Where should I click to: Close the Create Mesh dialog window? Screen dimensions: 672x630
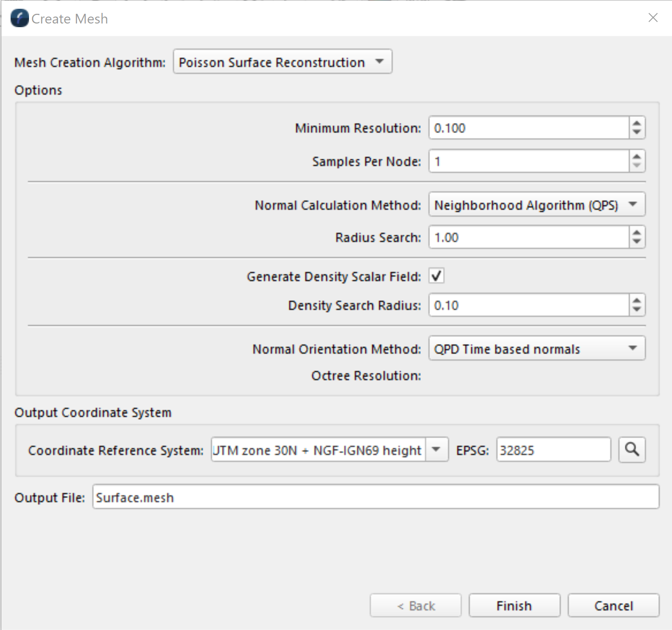coord(653,18)
